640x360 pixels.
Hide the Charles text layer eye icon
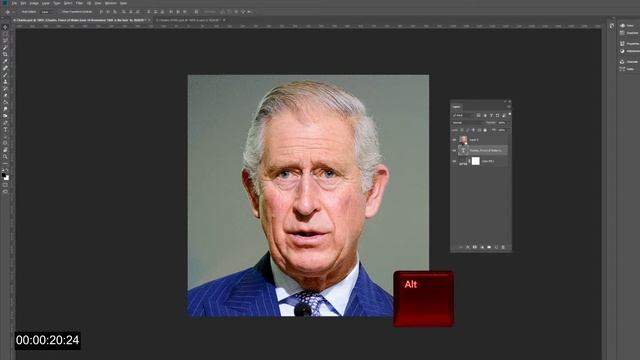click(x=454, y=151)
